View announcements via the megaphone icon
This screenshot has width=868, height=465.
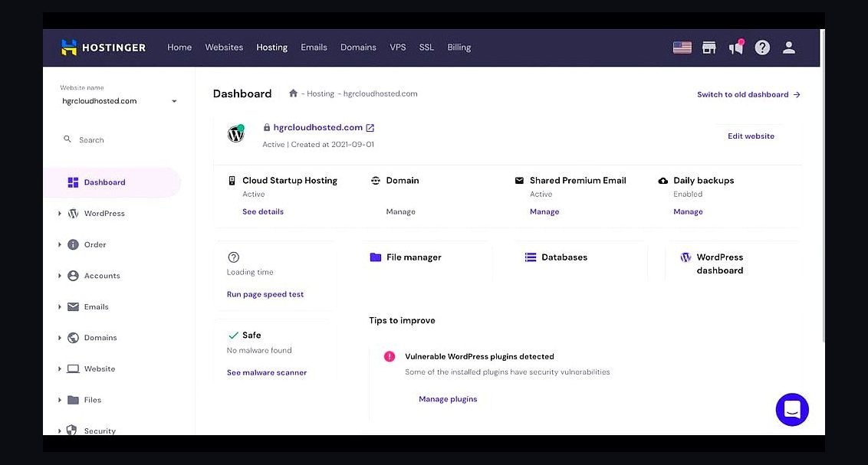click(735, 47)
